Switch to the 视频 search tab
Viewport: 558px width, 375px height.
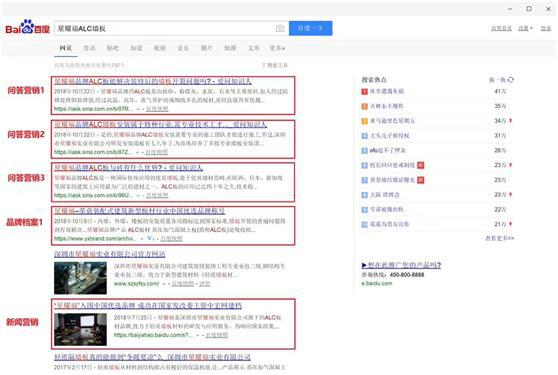point(160,48)
